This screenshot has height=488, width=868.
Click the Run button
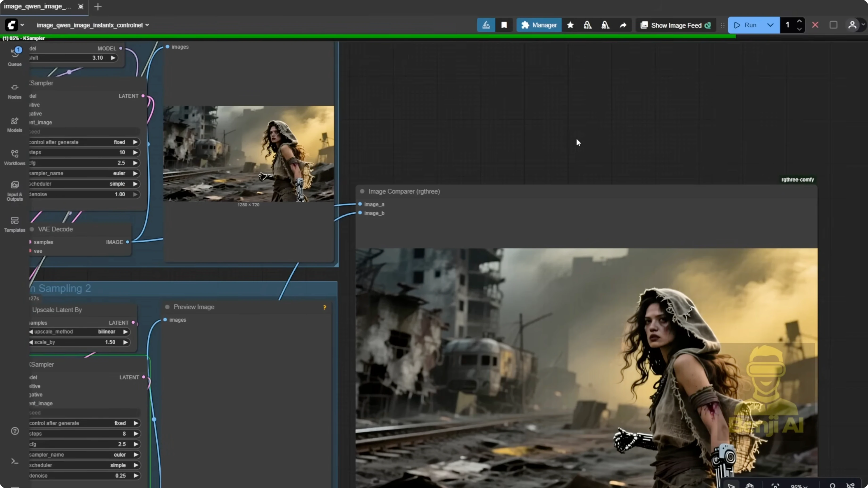point(746,25)
